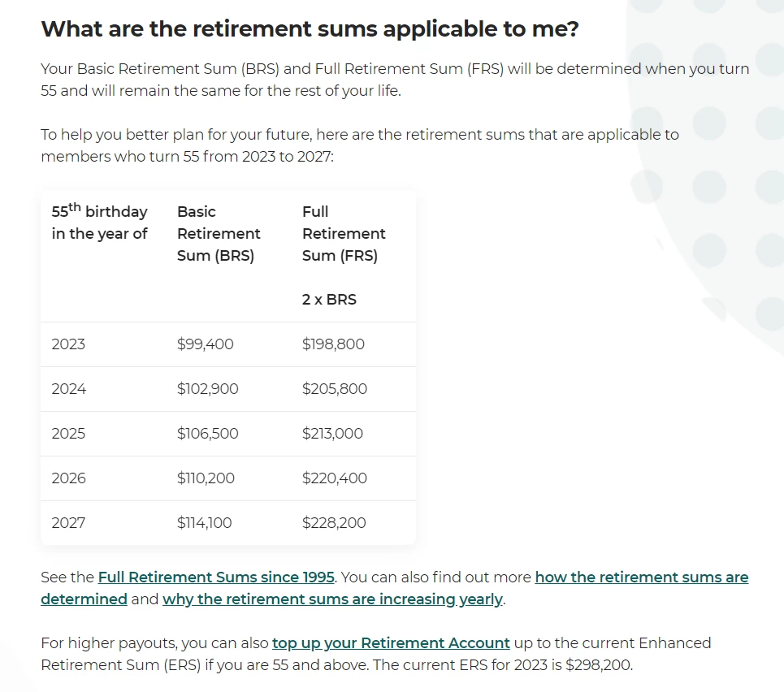The height and width of the screenshot is (692, 784).
Task: Open the Full Retirement Sums since 1995 link
Action: coord(216,577)
